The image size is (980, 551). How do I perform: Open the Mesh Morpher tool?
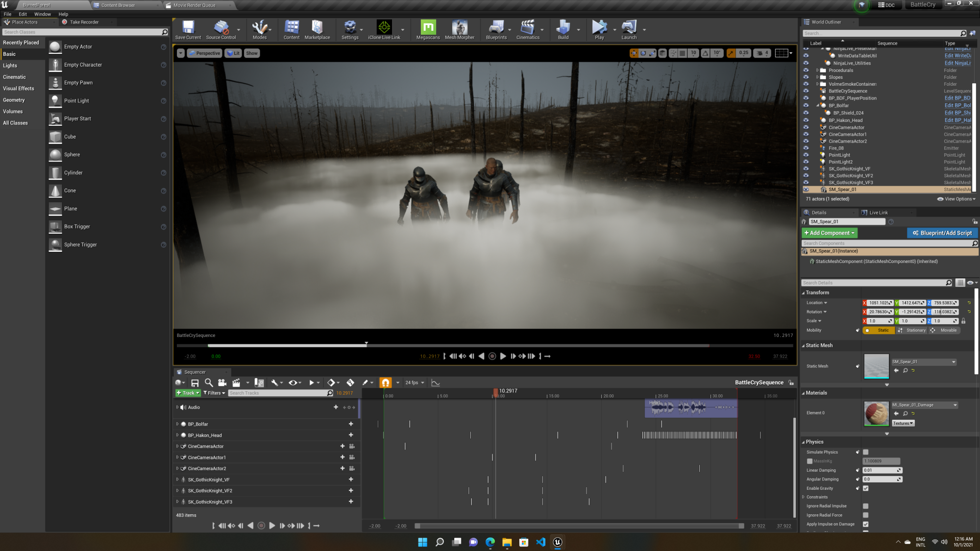pyautogui.click(x=460, y=29)
